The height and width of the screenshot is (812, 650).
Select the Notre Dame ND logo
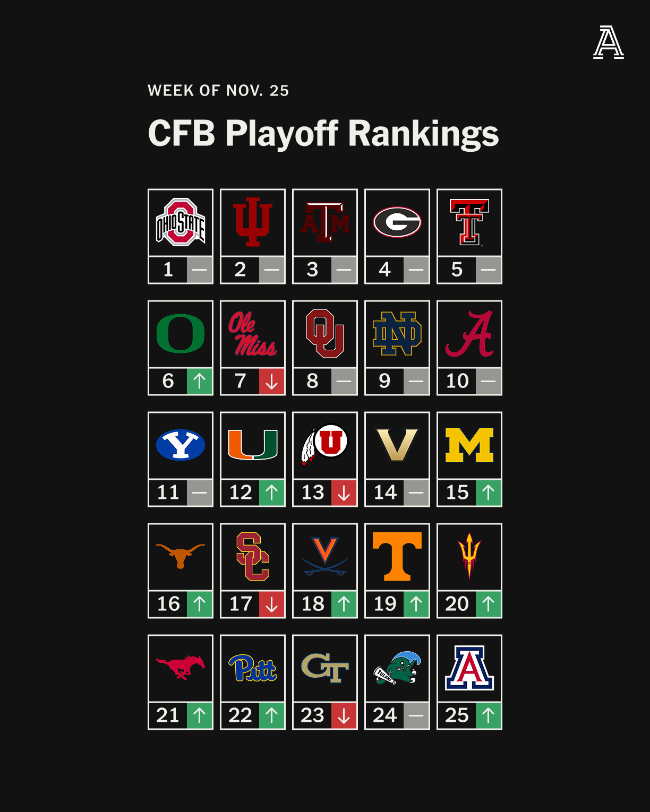tap(397, 334)
